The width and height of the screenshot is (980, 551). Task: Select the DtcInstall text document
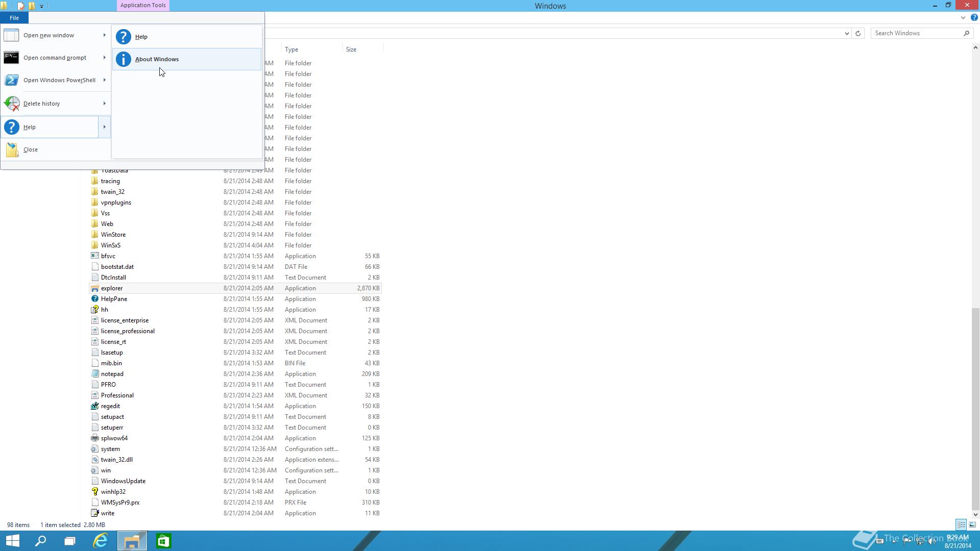pyautogui.click(x=113, y=278)
